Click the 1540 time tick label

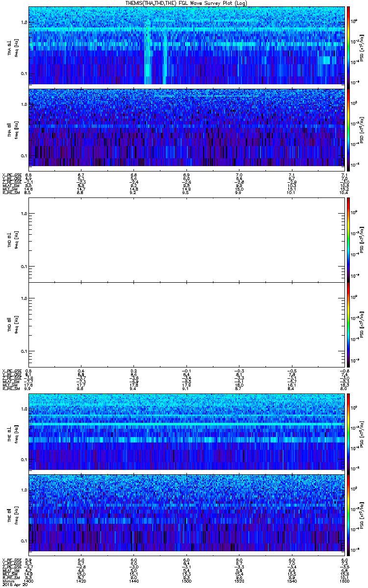tap(292, 580)
